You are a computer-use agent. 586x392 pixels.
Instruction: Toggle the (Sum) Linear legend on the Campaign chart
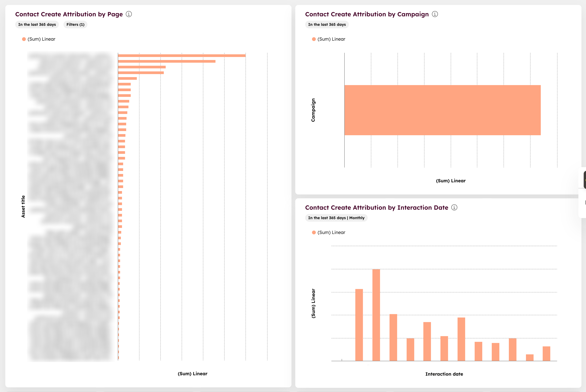point(331,39)
